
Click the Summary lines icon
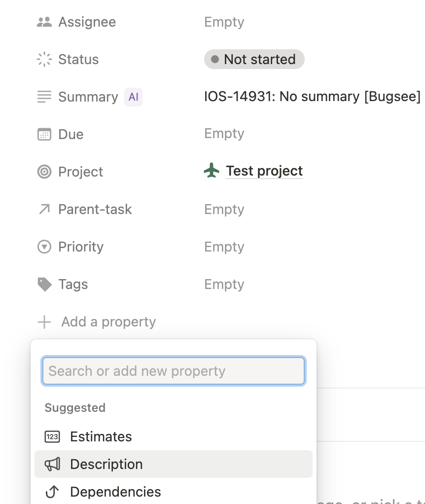pyautogui.click(x=44, y=97)
